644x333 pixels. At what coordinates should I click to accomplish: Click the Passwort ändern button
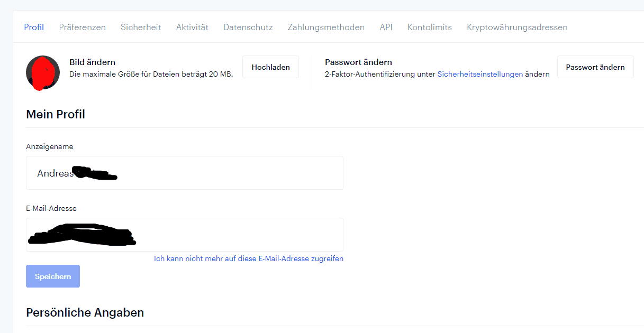click(x=595, y=67)
